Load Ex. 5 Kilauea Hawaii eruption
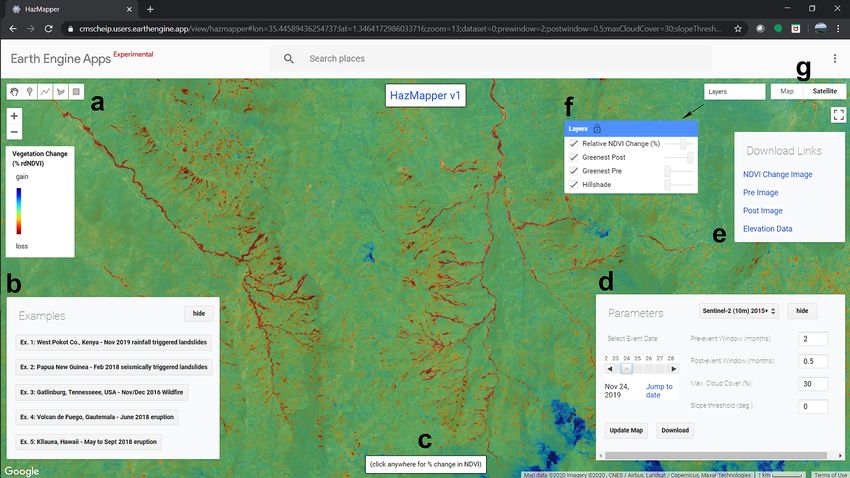Screen dimensions: 850x478 (88, 442)
